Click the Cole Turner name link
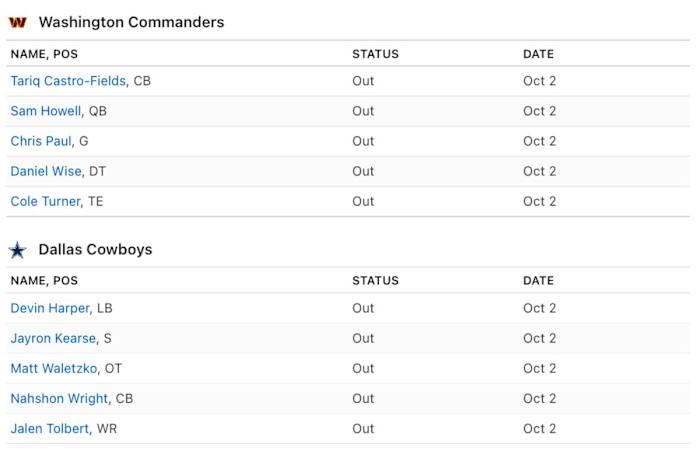The height and width of the screenshot is (451, 700). [45, 201]
